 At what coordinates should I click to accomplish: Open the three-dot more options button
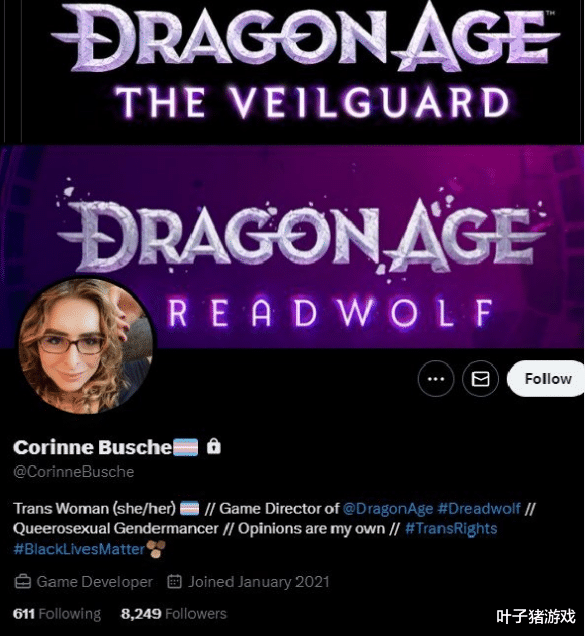[x=436, y=379]
